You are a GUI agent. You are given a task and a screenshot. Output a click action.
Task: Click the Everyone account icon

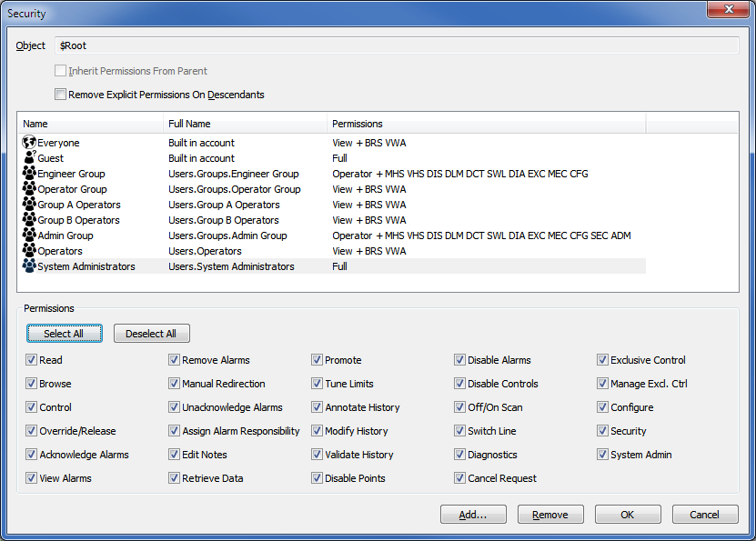click(25, 143)
